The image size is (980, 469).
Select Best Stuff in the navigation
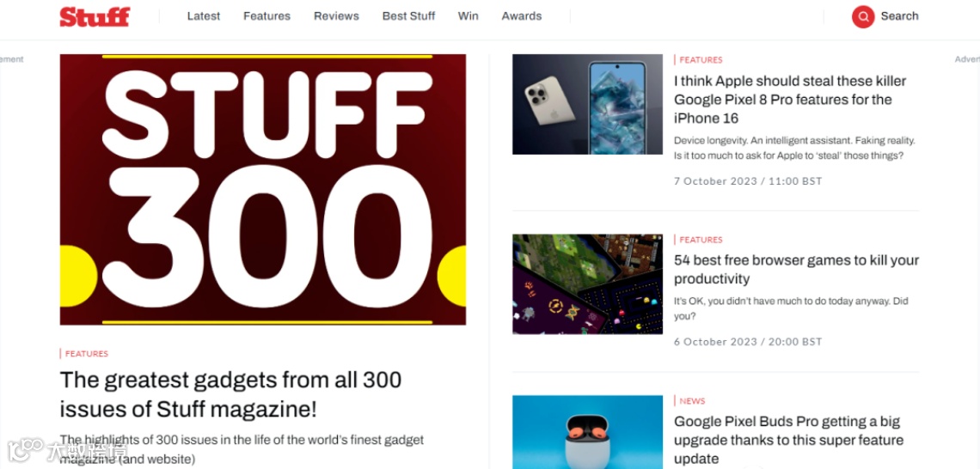pyautogui.click(x=408, y=16)
